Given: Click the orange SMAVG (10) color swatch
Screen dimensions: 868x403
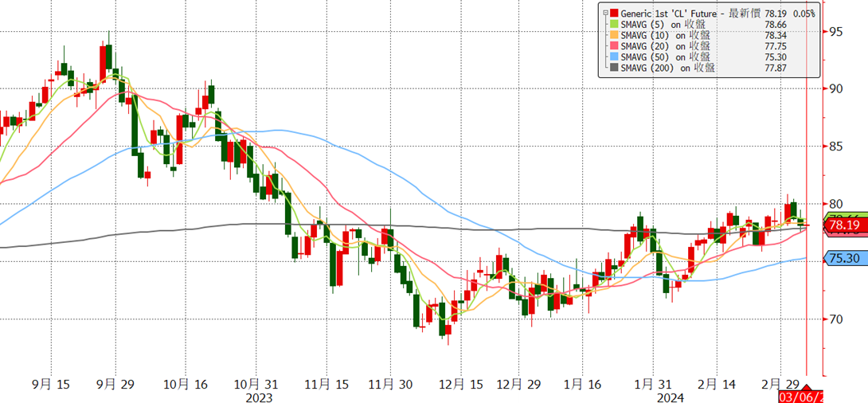Looking at the screenshot, I should (x=615, y=35).
